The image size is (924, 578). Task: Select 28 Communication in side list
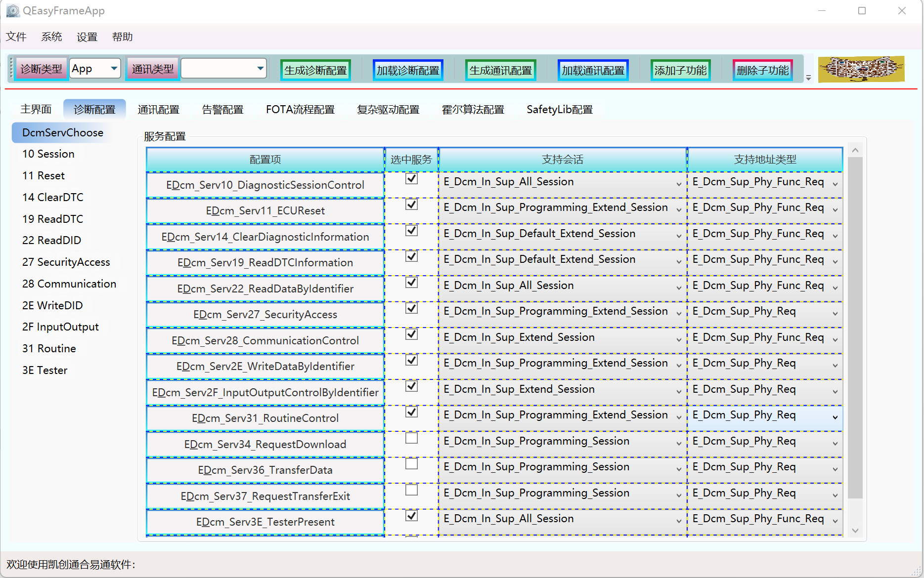pos(69,284)
